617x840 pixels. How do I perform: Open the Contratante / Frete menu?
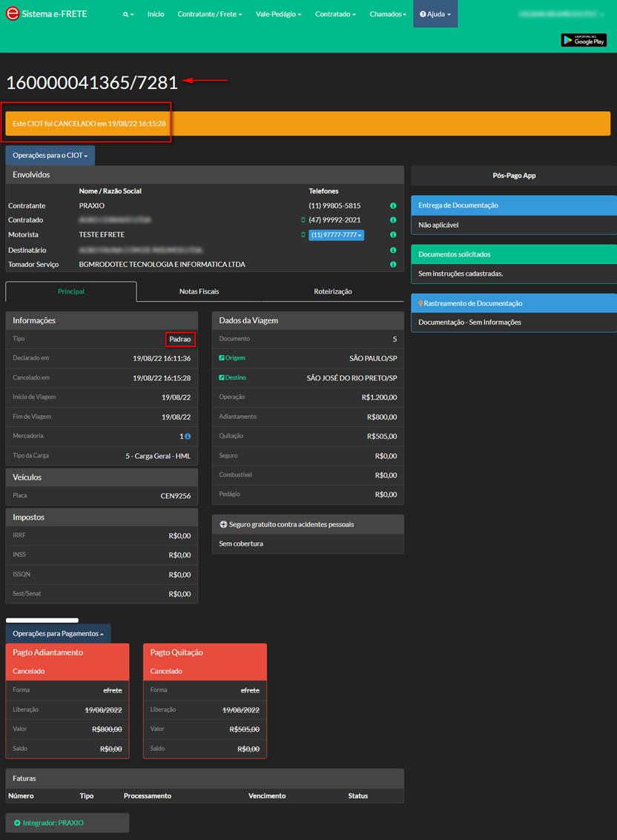coord(210,14)
